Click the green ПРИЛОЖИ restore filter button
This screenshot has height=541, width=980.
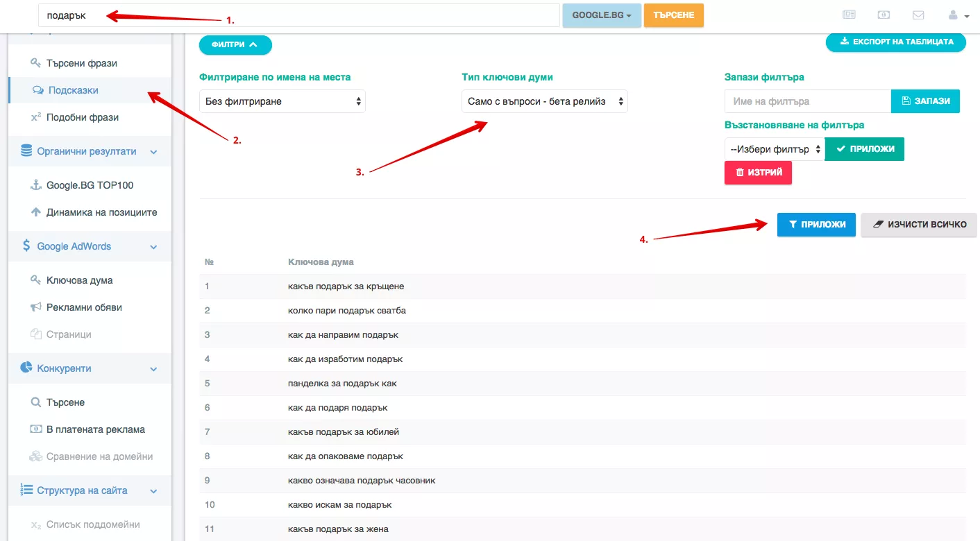coord(865,149)
